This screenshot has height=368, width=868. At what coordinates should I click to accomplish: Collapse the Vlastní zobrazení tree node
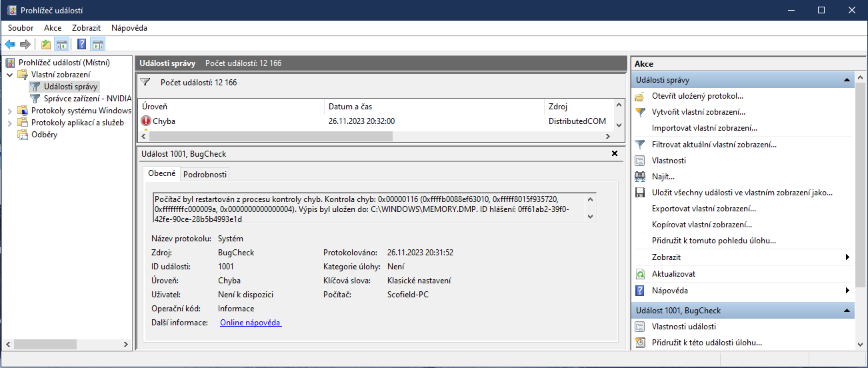click(x=9, y=75)
